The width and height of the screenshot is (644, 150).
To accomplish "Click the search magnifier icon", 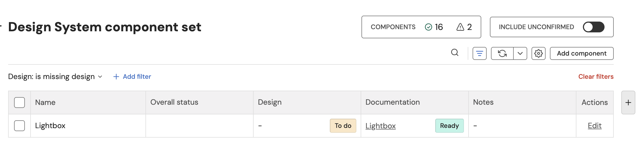I will [455, 53].
